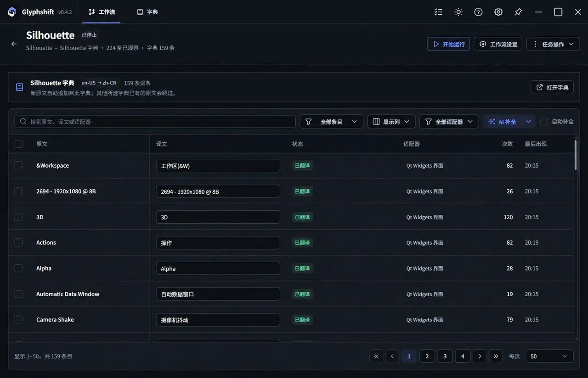Open 工作流设置 settings
The height and width of the screenshot is (378, 588).
click(498, 44)
